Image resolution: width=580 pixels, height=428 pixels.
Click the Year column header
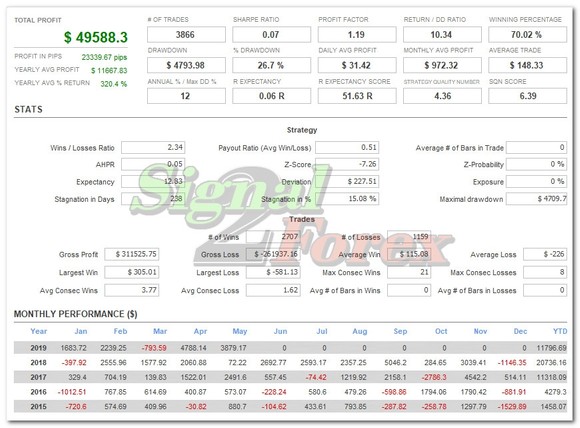coord(38,331)
